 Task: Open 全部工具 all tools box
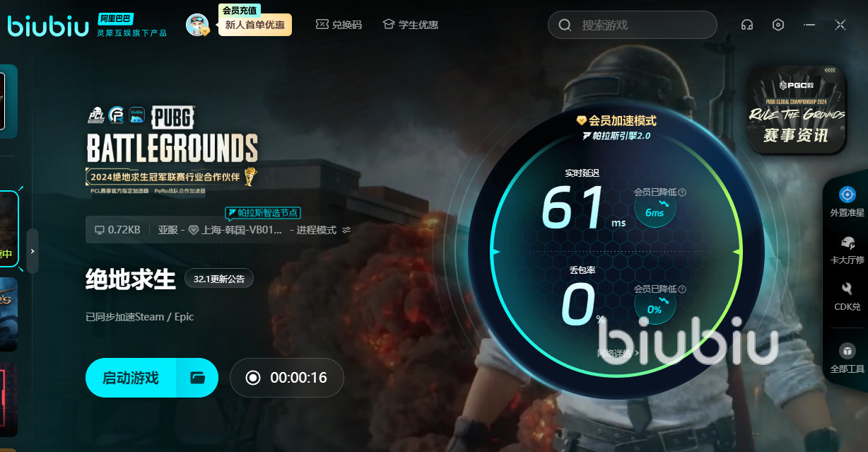coord(847,357)
